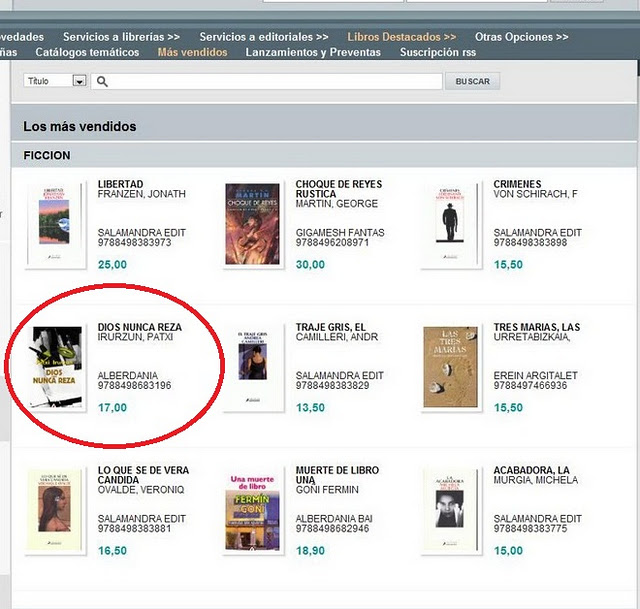Image resolution: width=640 pixels, height=609 pixels.
Task: Open the Las Tres Marias cover thumbnail
Action: pyautogui.click(x=450, y=367)
